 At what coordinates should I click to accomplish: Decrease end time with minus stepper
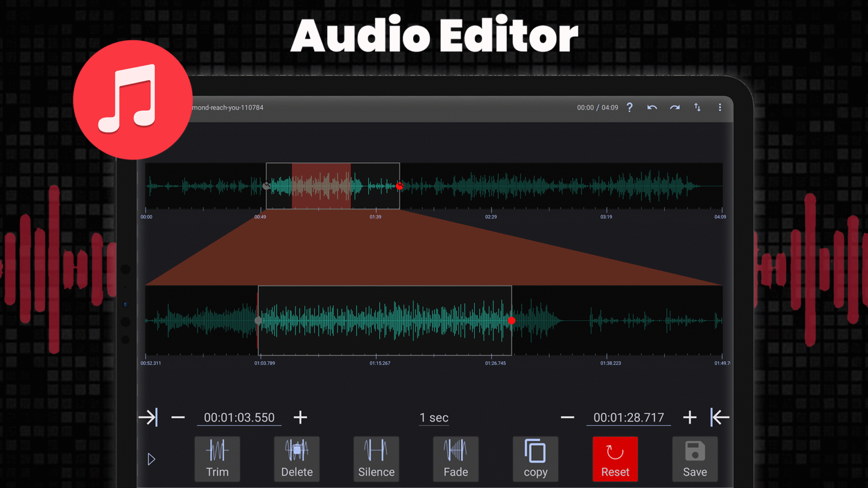[567, 417]
